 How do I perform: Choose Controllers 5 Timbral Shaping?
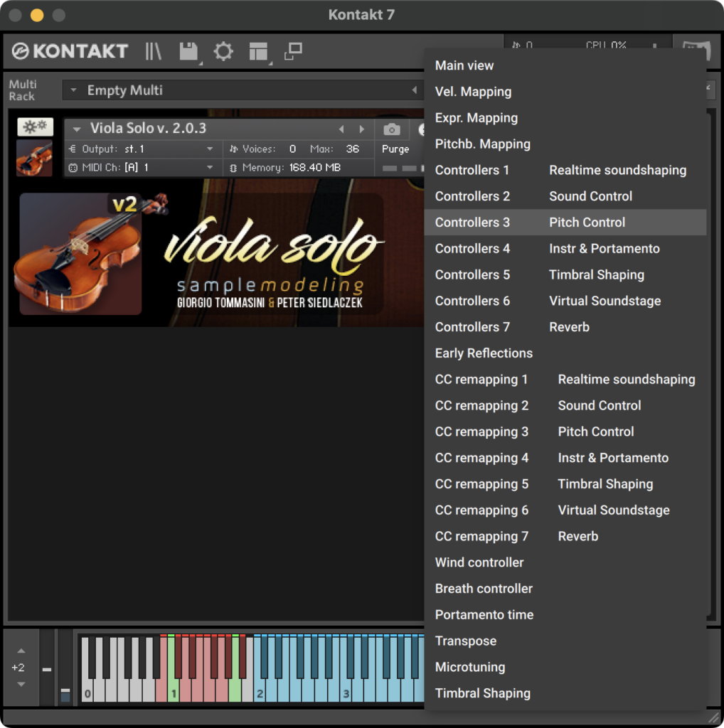pos(565,275)
